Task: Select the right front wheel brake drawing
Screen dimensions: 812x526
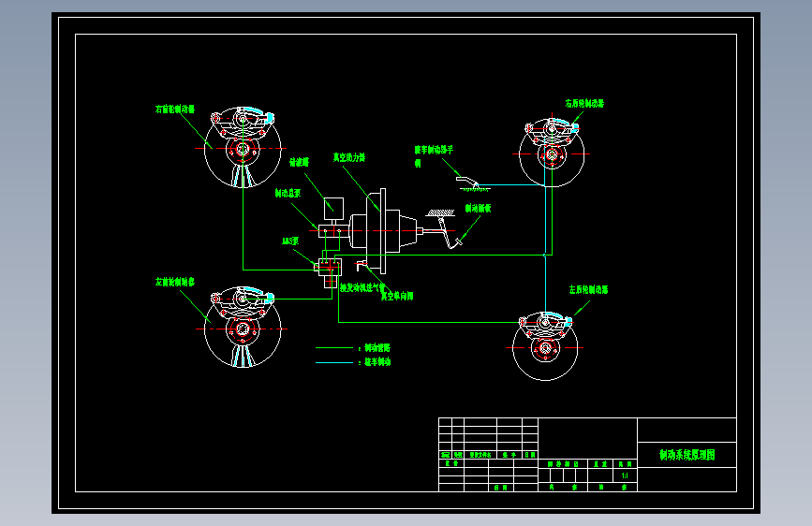Action: 243,147
